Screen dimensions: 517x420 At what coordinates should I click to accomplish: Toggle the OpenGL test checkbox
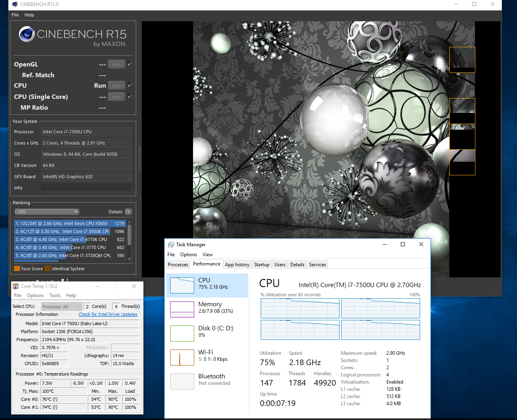[x=130, y=64]
